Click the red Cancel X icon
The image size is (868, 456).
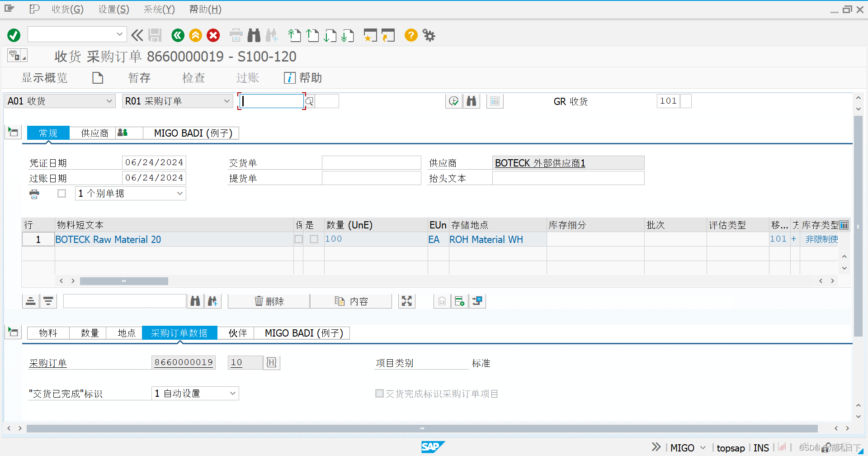[x=213, y=35]
